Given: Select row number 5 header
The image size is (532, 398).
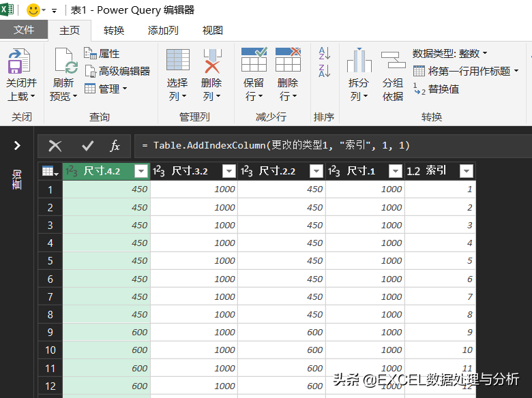Looking at the screenshot, I should point(50,261).
